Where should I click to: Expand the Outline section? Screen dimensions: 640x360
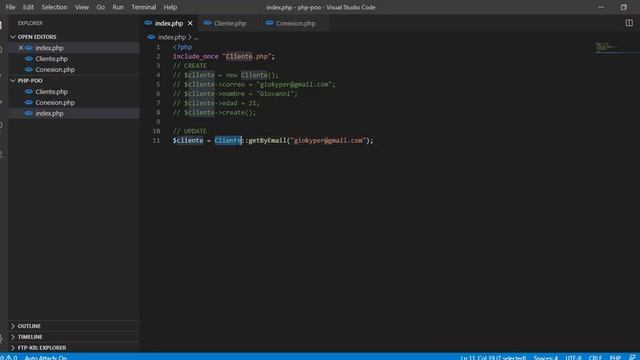(73, 326)
